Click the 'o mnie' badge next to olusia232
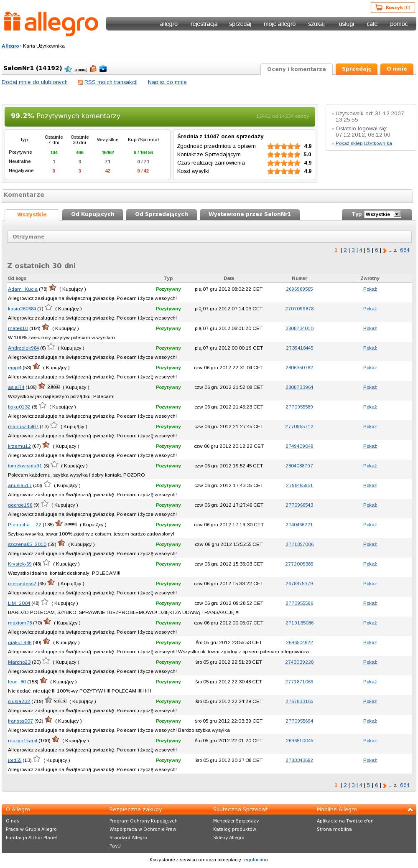 pyautogui.click(x=60, y=701)
